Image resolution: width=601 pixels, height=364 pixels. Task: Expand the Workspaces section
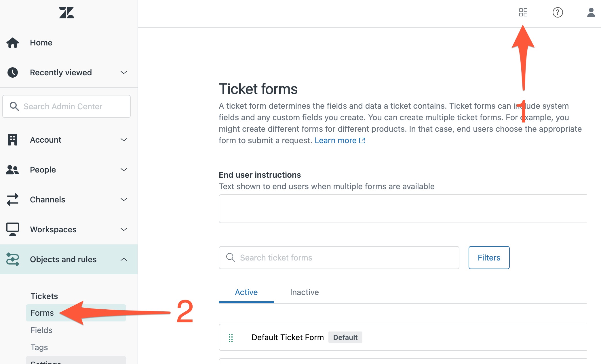point(124,229)
